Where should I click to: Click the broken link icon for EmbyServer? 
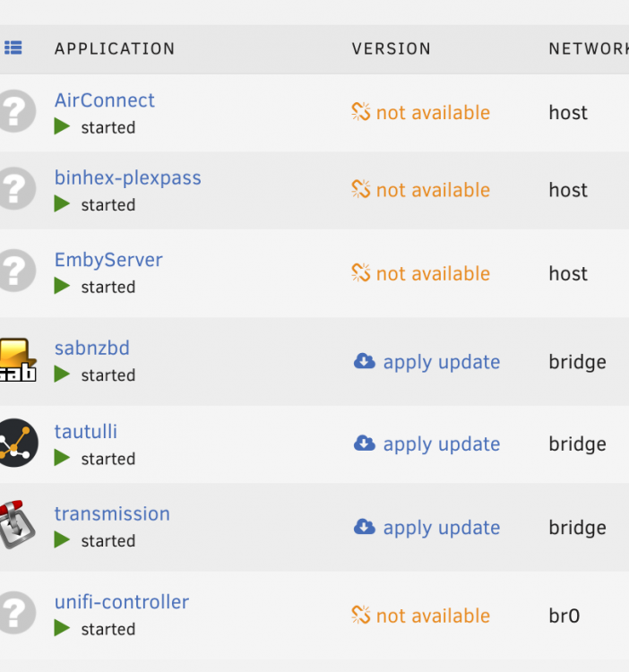click(x=361, y=272)
